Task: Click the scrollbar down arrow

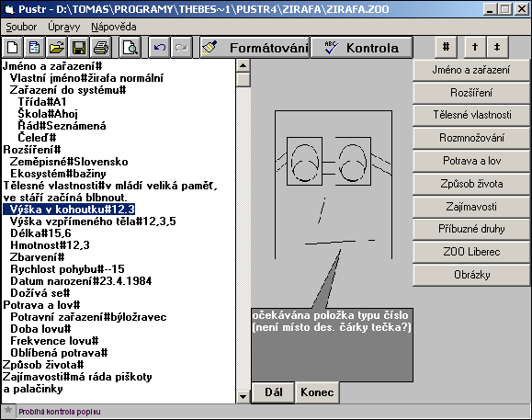Action: [243, 396]
